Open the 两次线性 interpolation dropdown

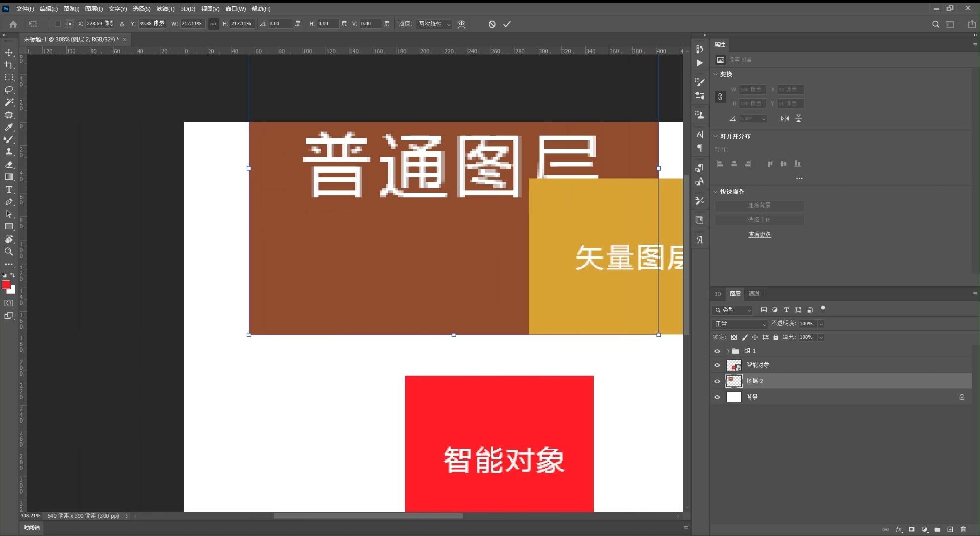point(434,24)
